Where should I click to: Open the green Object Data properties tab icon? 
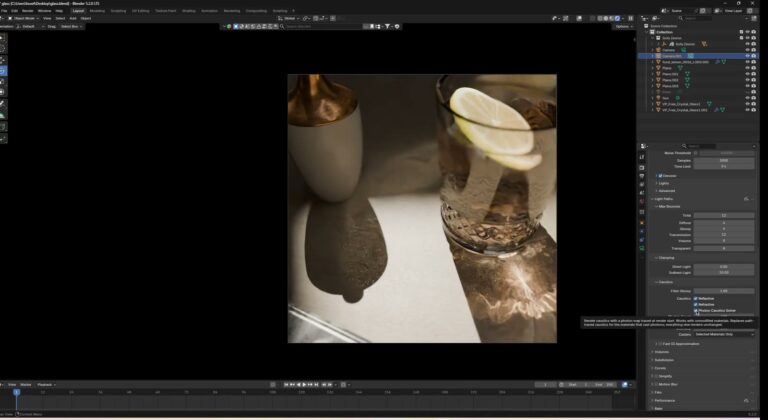tap(642, 248)
